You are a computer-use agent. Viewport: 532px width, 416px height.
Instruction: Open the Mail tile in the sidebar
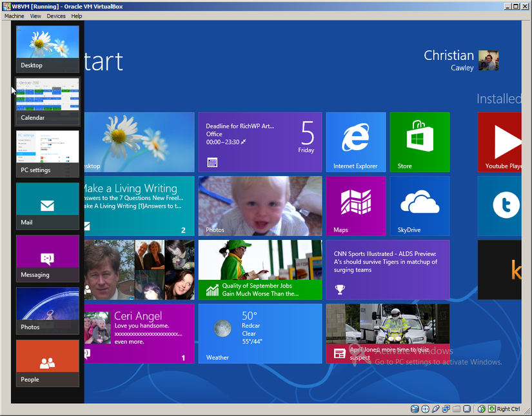coord(47,205)
